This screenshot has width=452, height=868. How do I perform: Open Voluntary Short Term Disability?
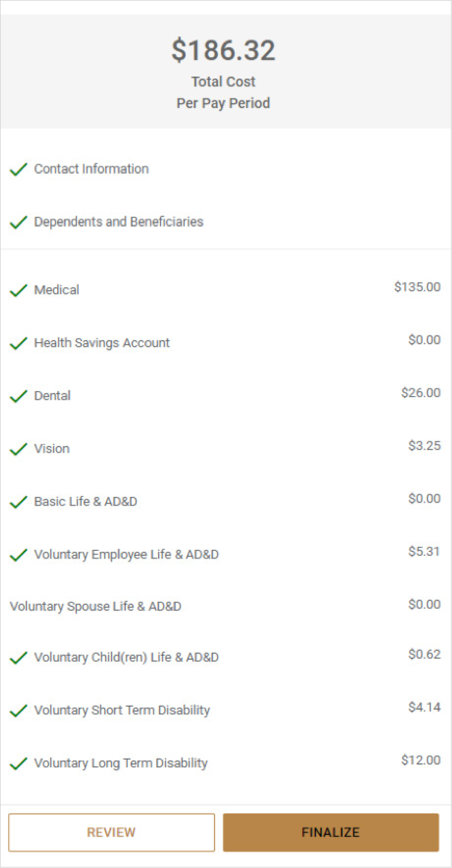[122, 710]
